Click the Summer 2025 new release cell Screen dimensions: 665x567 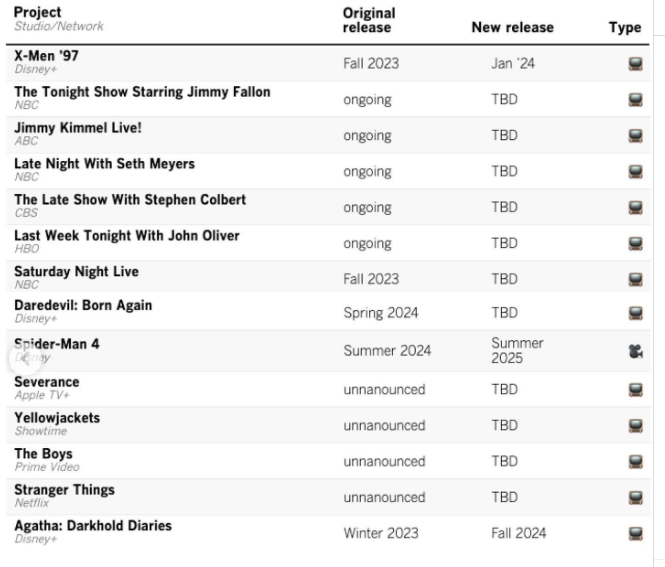click(517, 350)
